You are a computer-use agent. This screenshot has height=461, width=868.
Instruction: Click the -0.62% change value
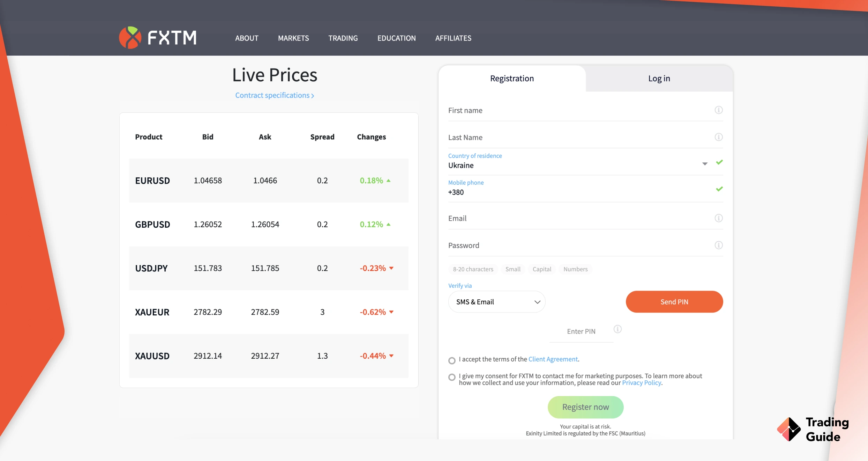tap(373, 312)
